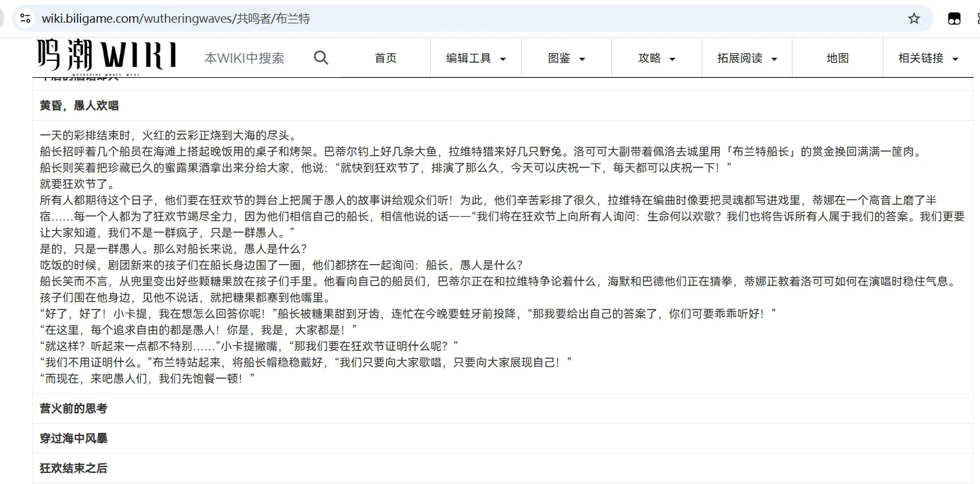Click the bookmark star icon in address bar
This screenshot has height=484, width=980.
pos(914,19)
